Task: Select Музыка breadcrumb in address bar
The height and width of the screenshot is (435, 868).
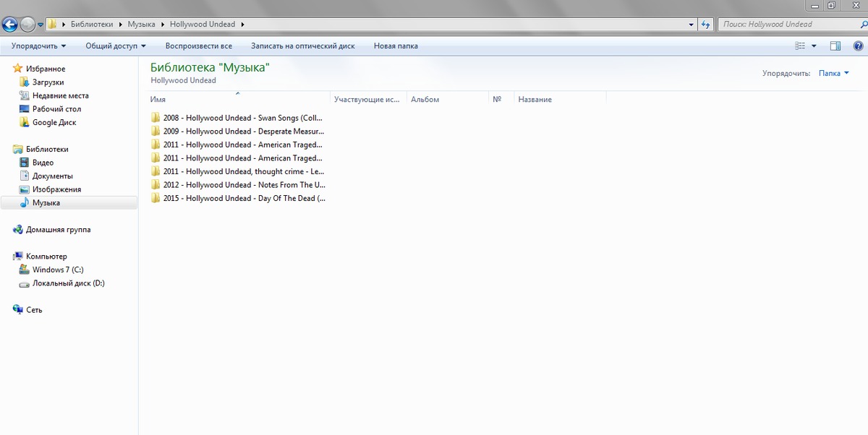Action: click(x=141, y=25)
